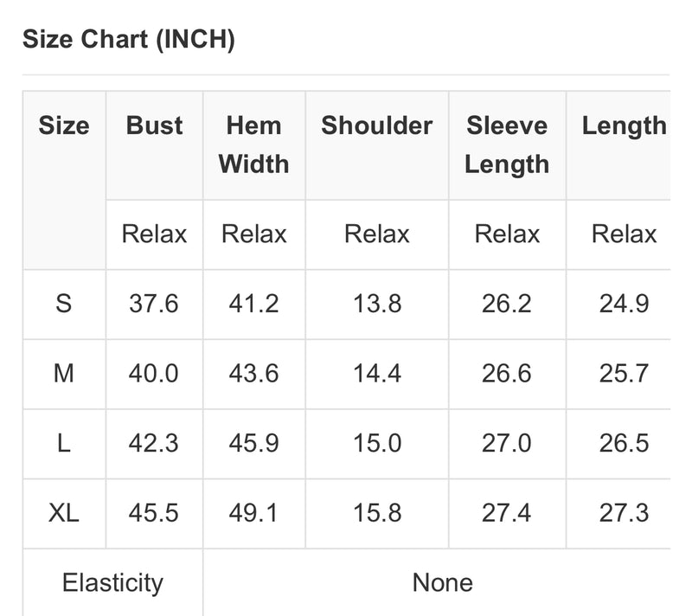Viewport: 692px width, 616px height.
Task: Select hem width value 43.6
Action: (x=253, y=373)
